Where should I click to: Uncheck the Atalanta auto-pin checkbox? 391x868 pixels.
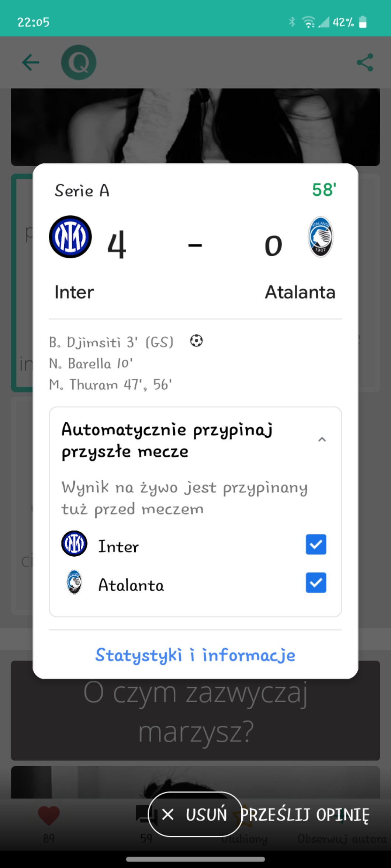pyautogui.click(x=316, y=583)
